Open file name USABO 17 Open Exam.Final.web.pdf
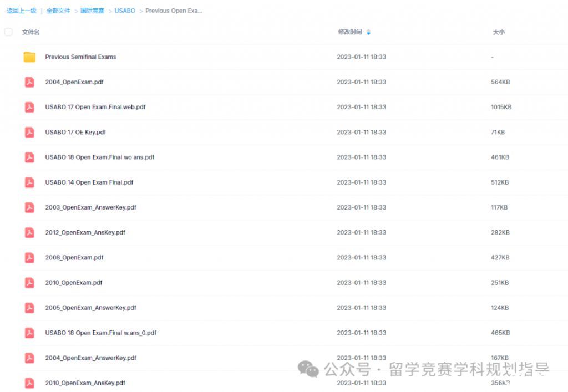The height and width of the screenshot is (392, 568). (95, 107)
